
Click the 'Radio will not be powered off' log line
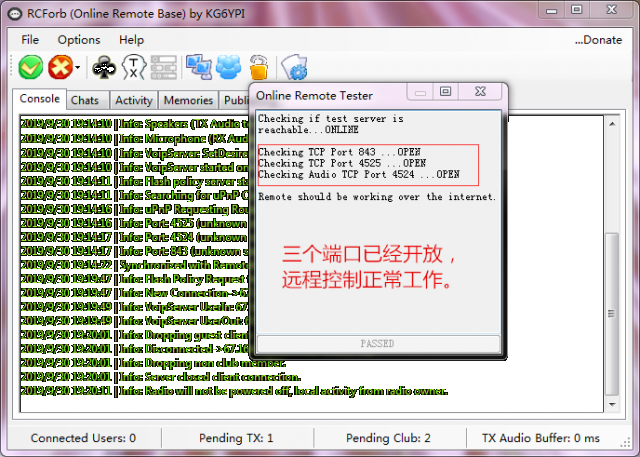pos(234,391)
